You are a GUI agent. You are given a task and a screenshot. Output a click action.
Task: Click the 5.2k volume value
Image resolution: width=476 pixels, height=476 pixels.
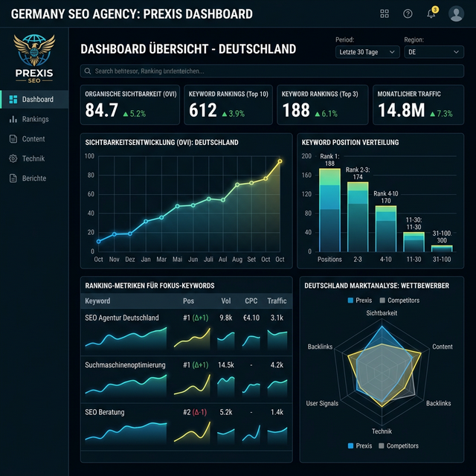point(226,412)
